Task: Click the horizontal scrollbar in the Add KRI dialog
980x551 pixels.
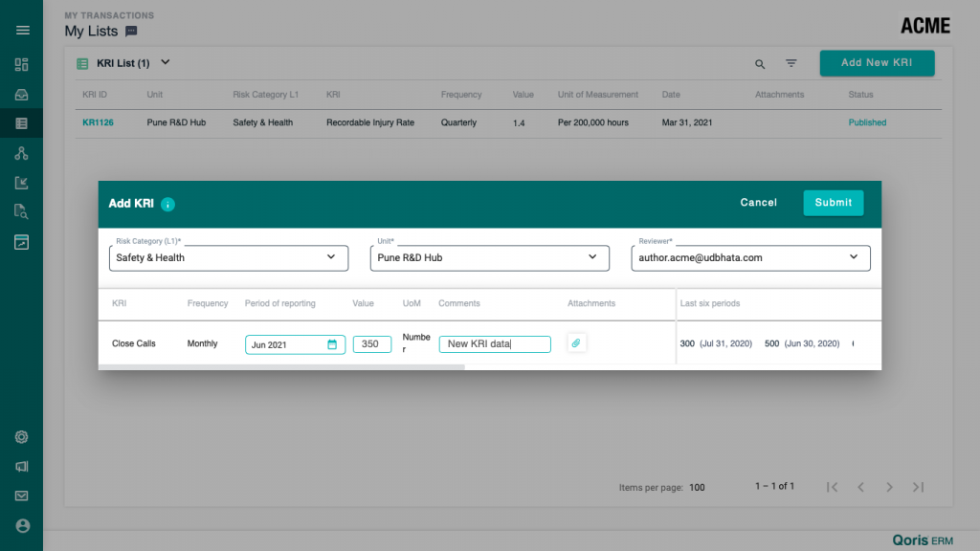Action: [x=281, y=367]
